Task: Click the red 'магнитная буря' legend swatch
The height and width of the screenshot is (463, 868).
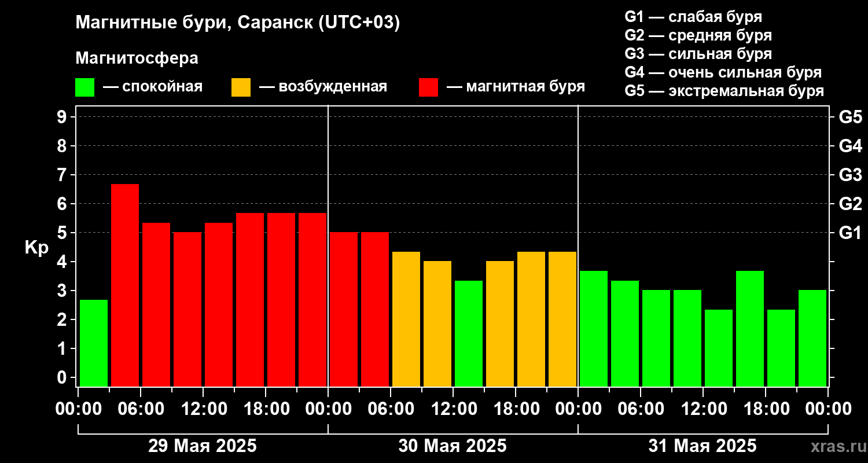Action: coord(428,87)
